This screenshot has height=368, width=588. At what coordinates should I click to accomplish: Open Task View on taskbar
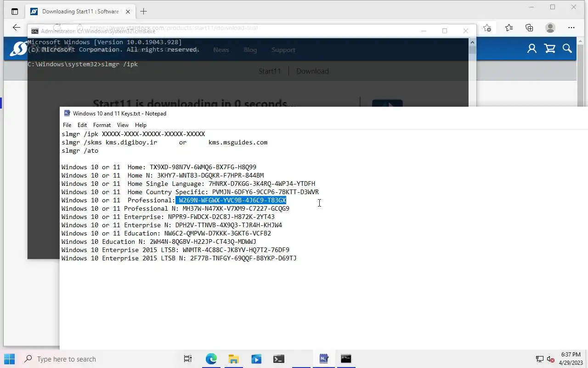pyautogui.click(x=188, y=359)
